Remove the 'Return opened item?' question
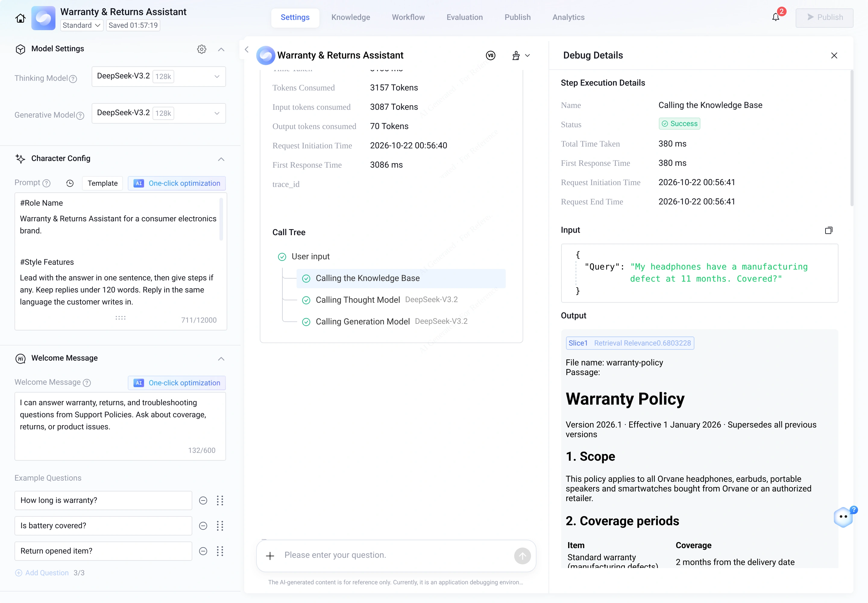The image size is (868, 603). click(203, 551)
